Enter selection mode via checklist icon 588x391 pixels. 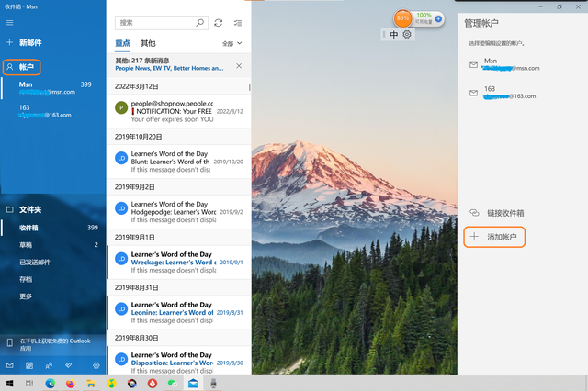pos(238,22)
